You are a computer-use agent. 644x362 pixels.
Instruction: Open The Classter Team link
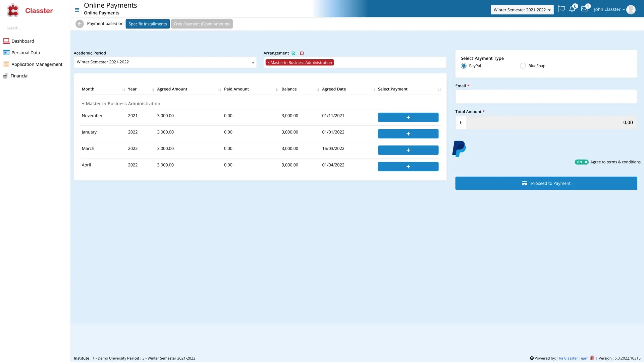tap(573, 358)
